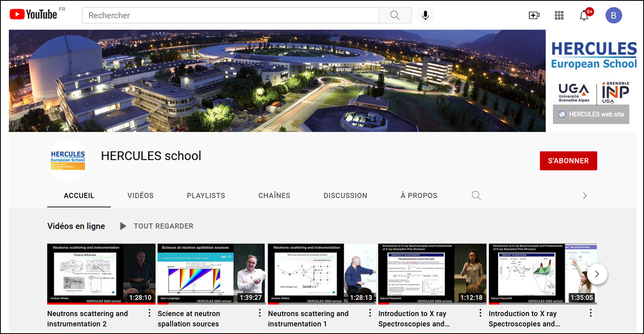Activate voice search microphone
This screenshot has width=644, height=334.
(425, 15)
